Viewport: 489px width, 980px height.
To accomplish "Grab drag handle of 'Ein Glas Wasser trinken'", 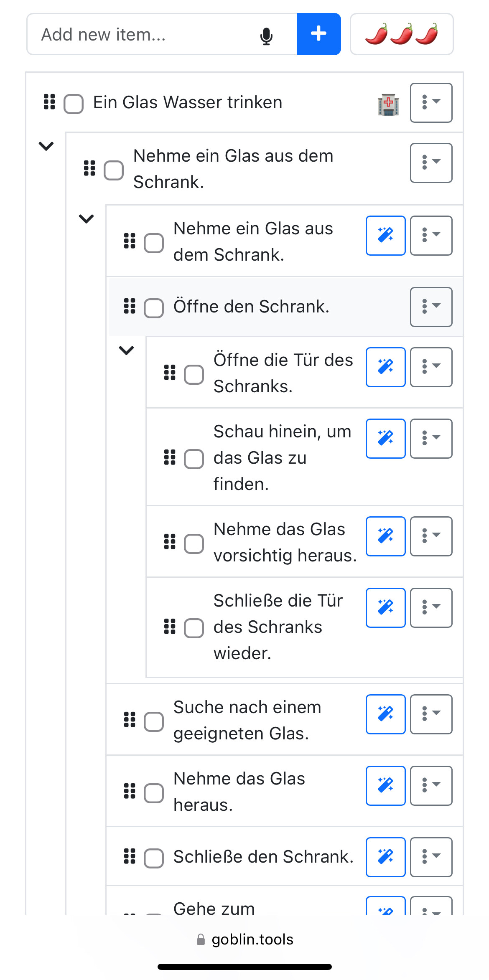I will coord(49,102).
